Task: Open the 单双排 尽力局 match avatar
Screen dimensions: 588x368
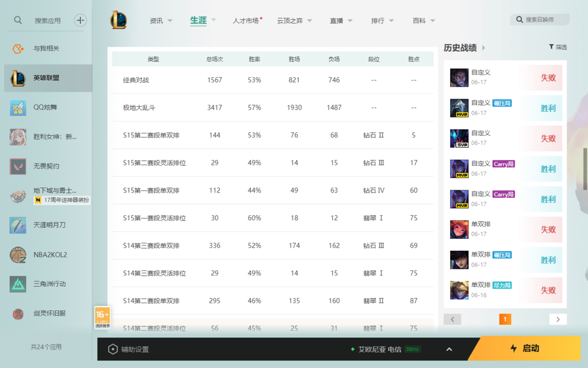Action: coord(459,290)
